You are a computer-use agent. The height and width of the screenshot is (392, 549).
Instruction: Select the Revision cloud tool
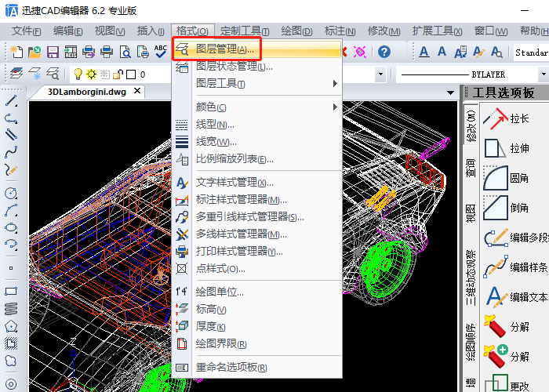[x=11, y=361]
